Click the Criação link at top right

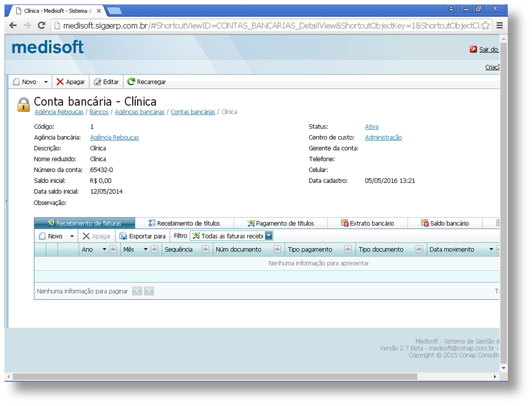pos(492,67)
